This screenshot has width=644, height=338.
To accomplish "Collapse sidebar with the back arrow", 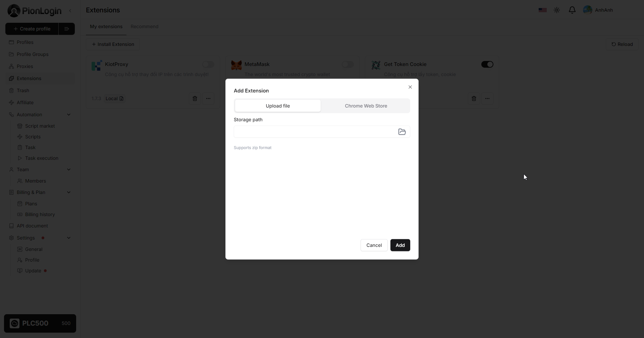I will (x=70, y=10).
